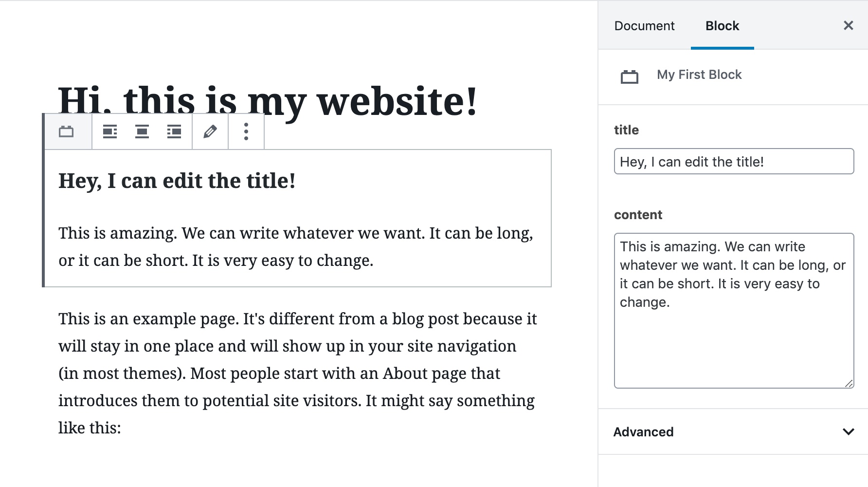Click the page heading 'Hi, this is my website!'
The width and height of the screenshot is (868, 487).
tap(268, 101)
